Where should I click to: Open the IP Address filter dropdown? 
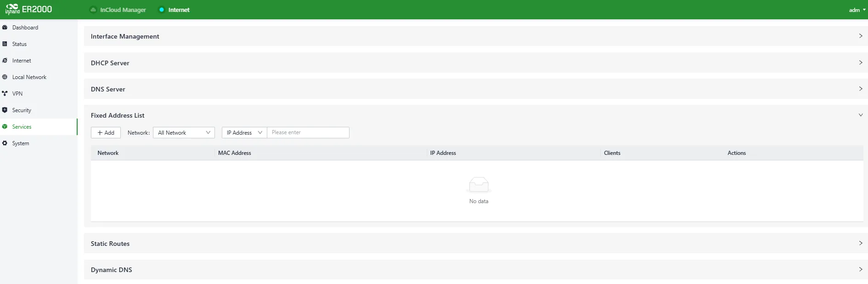click(x=244, y=133)
